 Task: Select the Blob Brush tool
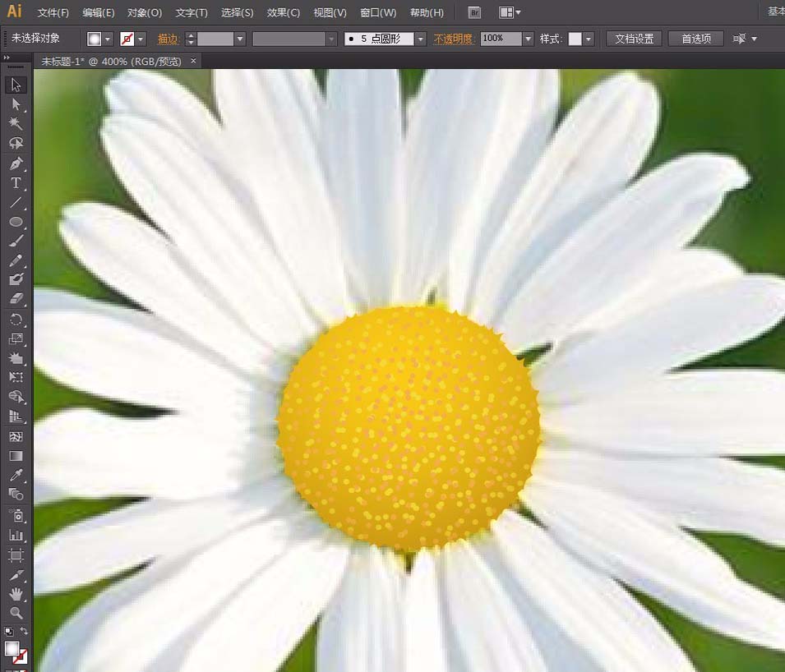click(x=16, y=279)
